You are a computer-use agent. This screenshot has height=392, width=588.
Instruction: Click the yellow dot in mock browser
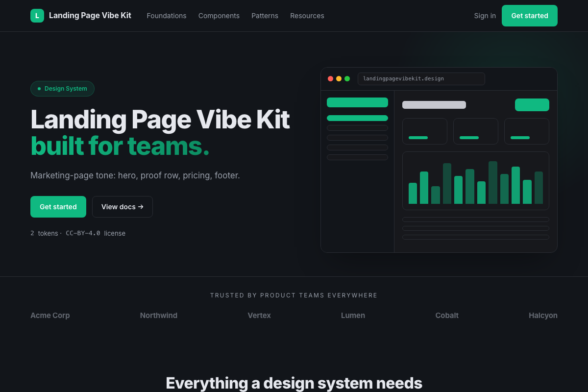(339, 78)
